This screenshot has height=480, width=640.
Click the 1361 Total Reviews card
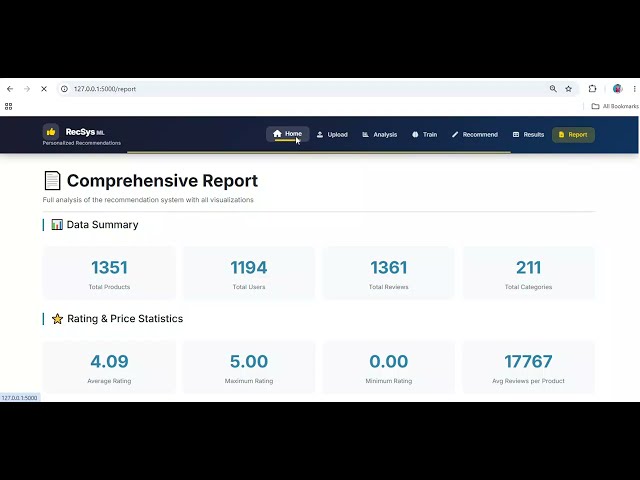pyautogui.click(x=389, y=273)
